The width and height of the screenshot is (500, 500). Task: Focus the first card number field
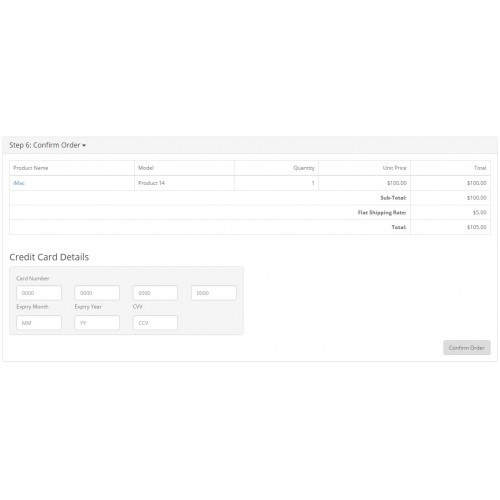point(39,293)
